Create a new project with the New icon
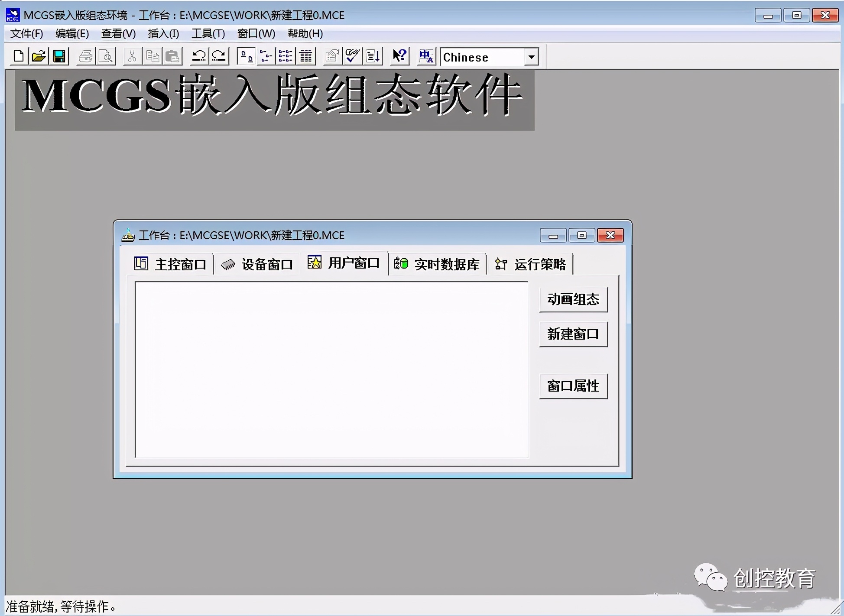Screen dimensions: 844x616 coord(18,56)
